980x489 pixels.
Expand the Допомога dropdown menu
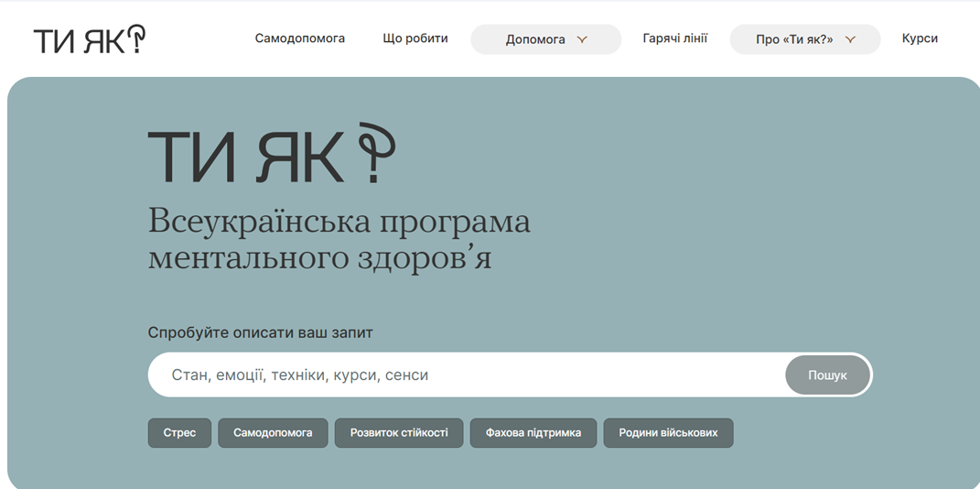[545, 39]
